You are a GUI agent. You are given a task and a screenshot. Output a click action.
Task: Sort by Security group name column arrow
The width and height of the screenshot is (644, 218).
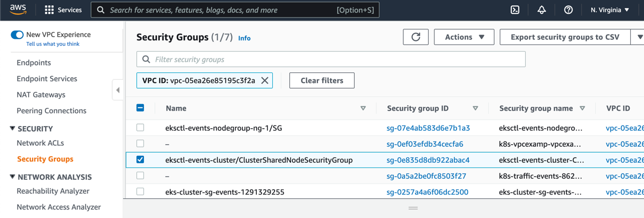582,108
